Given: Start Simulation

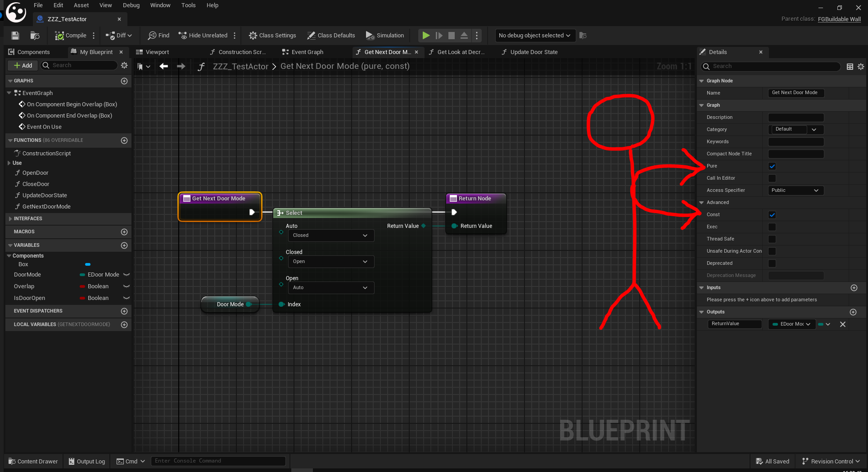Looking at the screenshot, I should (385, 36).
